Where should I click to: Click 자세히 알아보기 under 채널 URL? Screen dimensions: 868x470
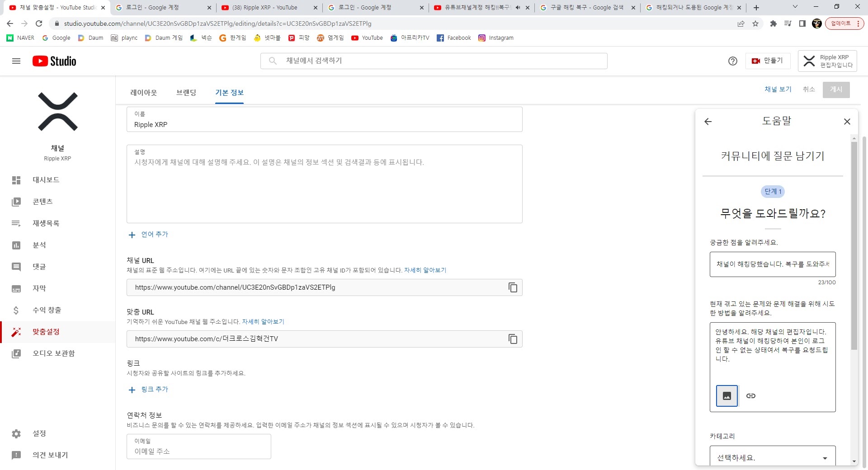tap(425, 270)
